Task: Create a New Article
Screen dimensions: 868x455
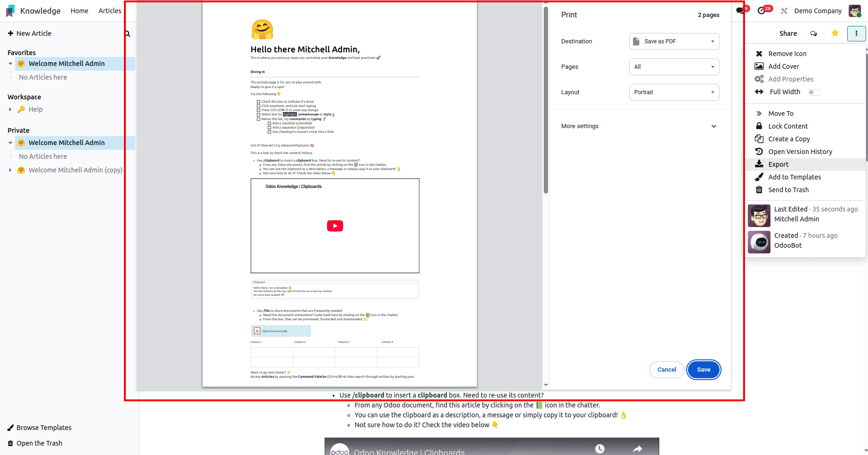Action: point(29,33)
